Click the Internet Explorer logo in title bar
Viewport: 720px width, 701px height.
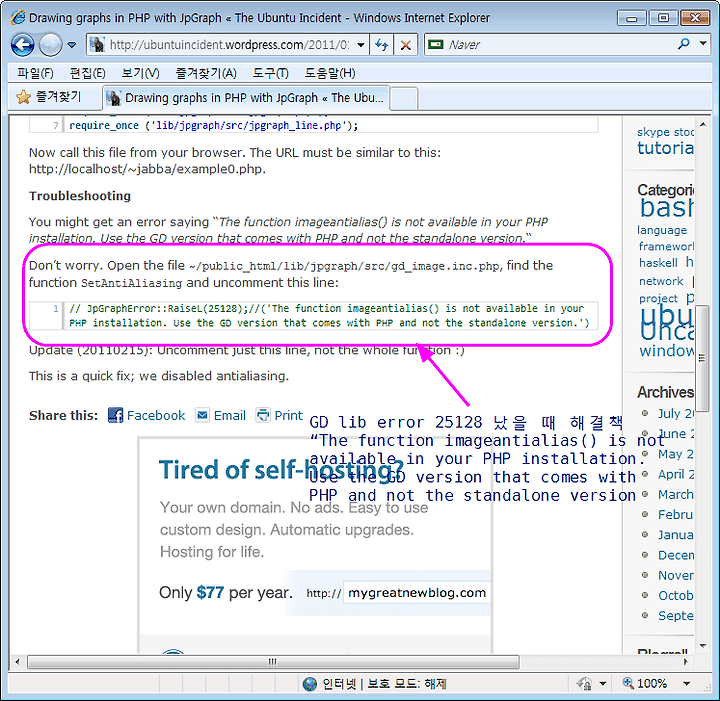[18, 17]
